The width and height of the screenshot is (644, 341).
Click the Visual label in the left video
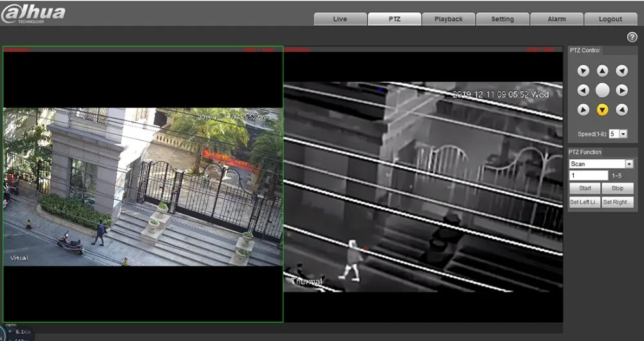(19, 258)
